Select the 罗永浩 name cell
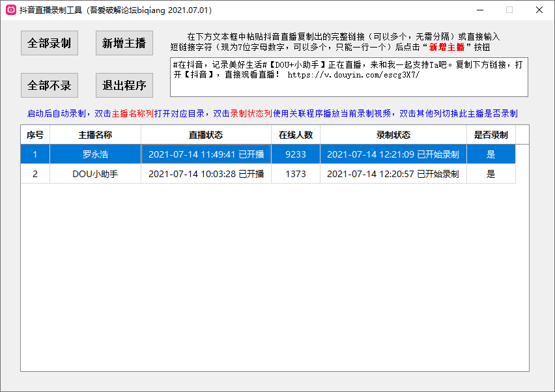Image resolution: width=555 pixels, height=392 pixels. [95, 154]
